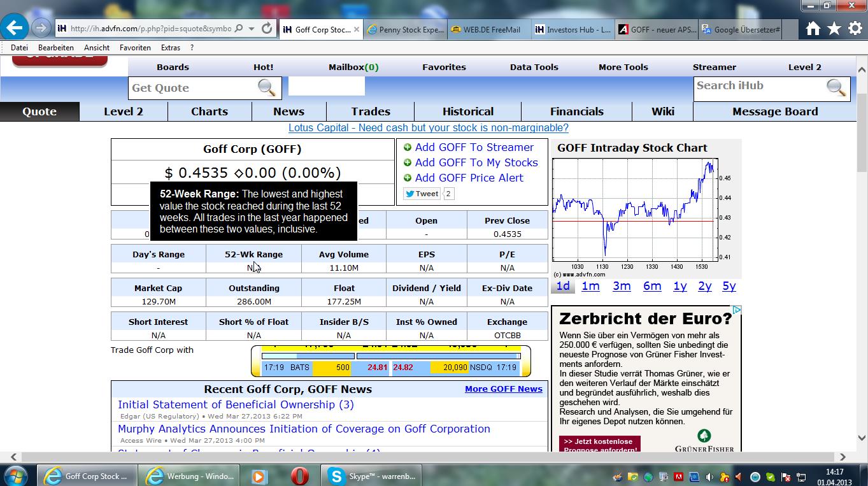868x486 pixels.
Task: Open More GOFF News link
Action: 504,389
